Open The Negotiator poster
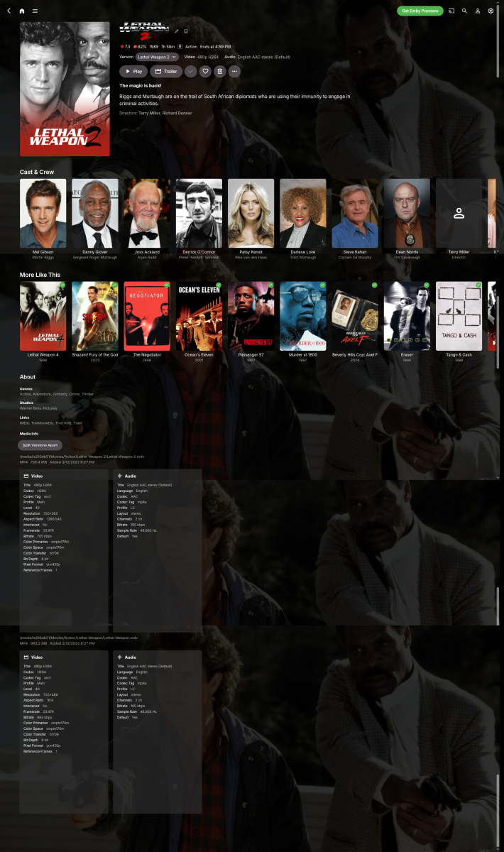 pyautogui.click(x=147, y=316)
